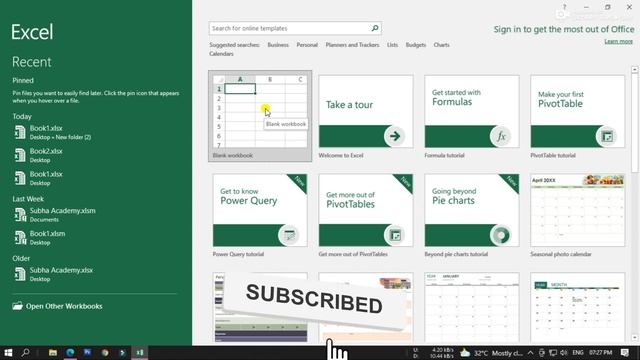Image resolution: width=640 pixels, height=360 pixels.
Task: Open the notification center icon
Action: tap(625, 353)
